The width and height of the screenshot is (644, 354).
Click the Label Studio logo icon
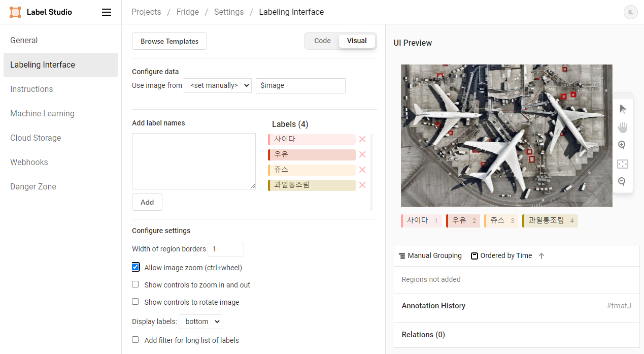15,12
